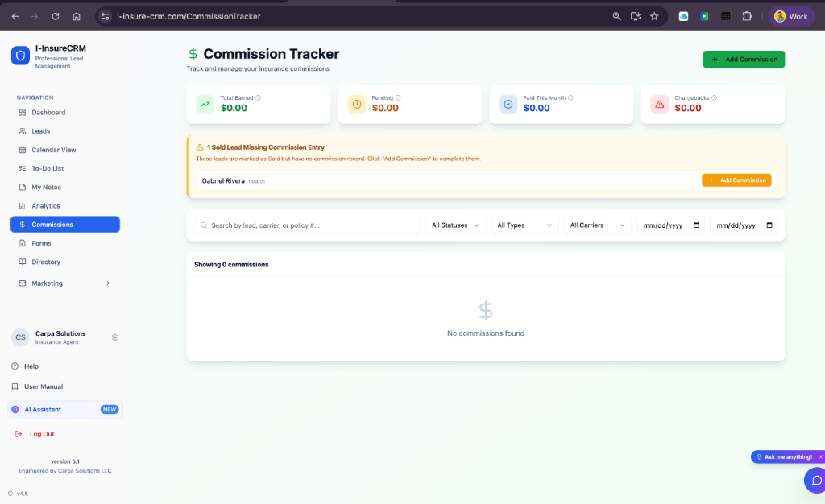Select the Commissions navigation item
825x504 pixels.
pos(64,225)
